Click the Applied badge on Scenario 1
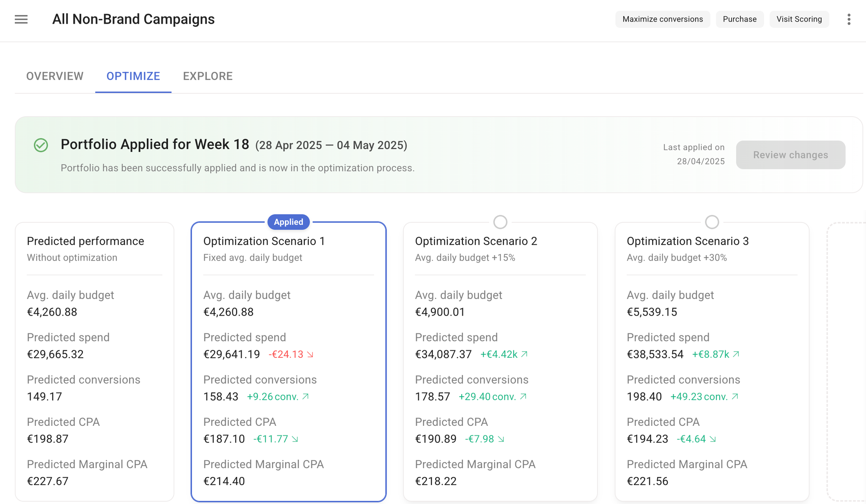Viewport: 866px width, 504px height. 288,222
